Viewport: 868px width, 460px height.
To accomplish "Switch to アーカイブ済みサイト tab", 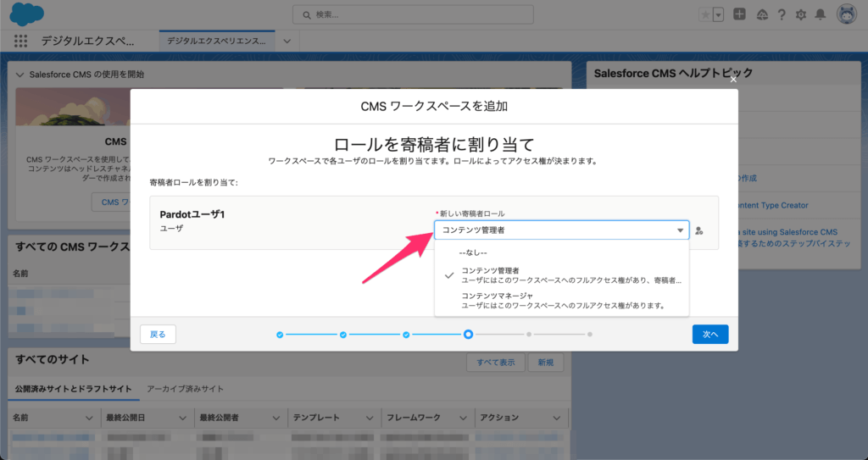I will 186,389.
